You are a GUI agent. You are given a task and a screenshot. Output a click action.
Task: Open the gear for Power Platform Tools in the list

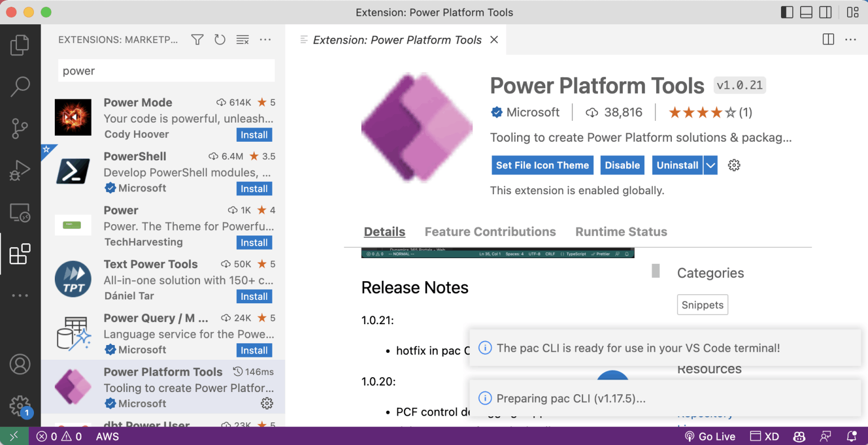click(x=267, y=403)
